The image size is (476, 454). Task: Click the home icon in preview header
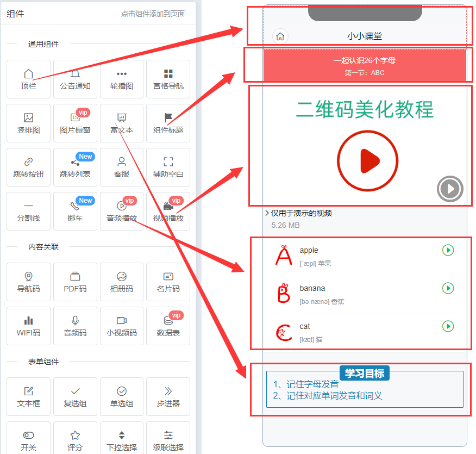point(280,36)
